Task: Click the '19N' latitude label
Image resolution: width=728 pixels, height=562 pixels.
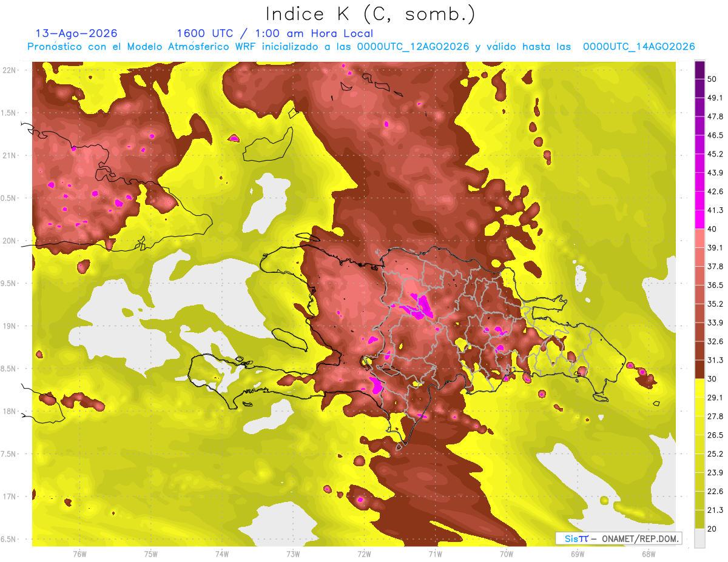Action: (x=10, y=326)
